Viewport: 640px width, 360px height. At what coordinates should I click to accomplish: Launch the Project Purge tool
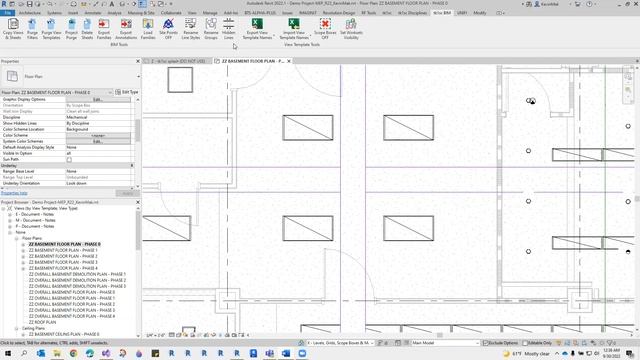tap(71, 29)
